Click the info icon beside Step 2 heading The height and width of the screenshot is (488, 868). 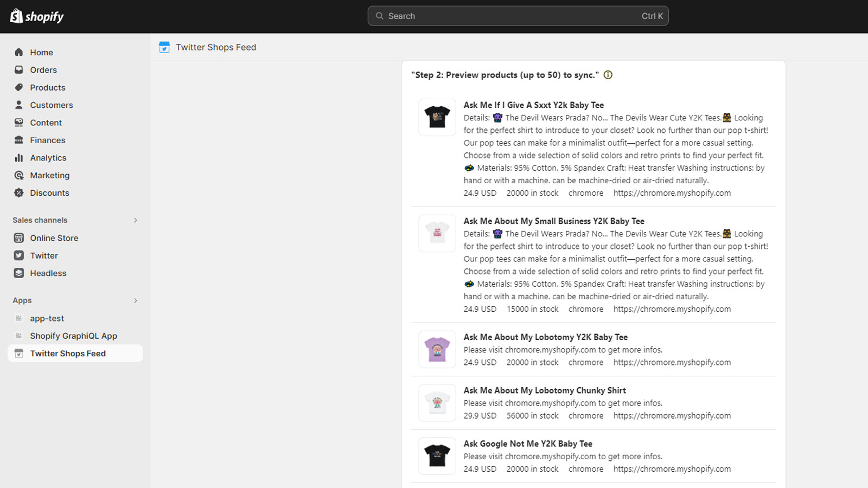[x=608, y=75]
